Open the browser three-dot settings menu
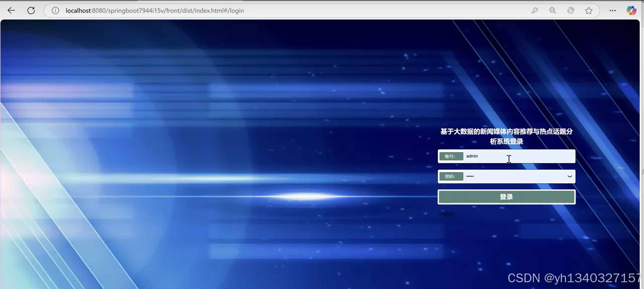644x289 pixels. 612,11
